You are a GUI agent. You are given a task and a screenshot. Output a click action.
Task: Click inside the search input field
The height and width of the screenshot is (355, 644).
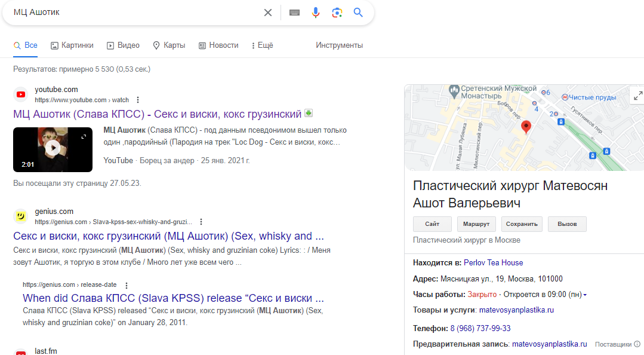tap(135, 13)
